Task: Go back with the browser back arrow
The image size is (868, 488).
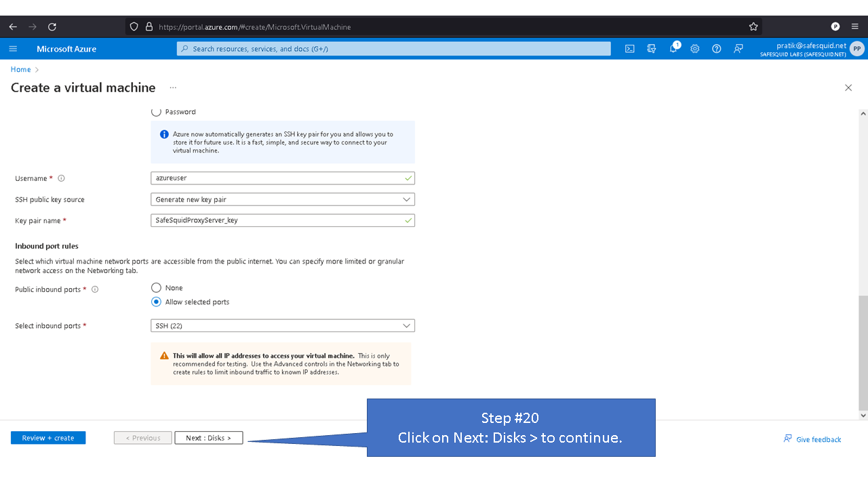Action: [13, 26]
